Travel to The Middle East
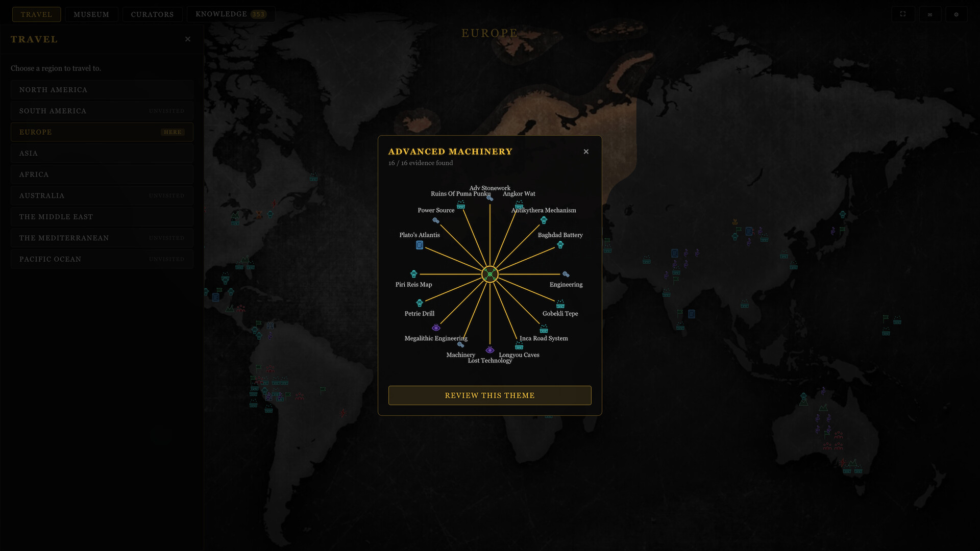The height and width of the screenshot is (551, 980). (x=102, y=217)
